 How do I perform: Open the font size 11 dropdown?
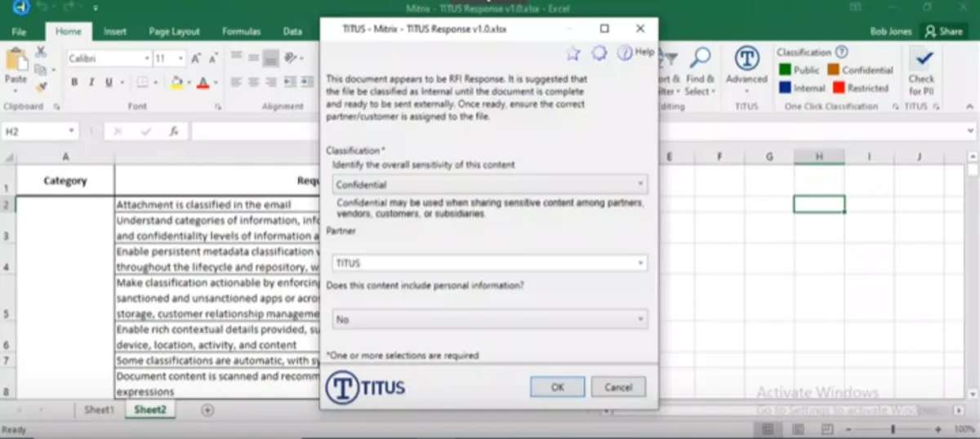[x=180, y=59]
